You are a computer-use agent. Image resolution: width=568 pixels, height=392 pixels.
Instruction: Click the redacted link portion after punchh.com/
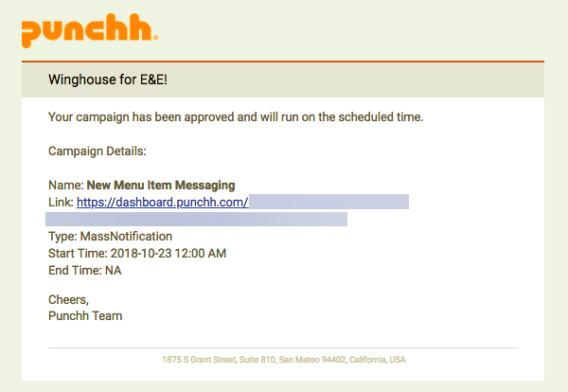(x=328, y=202)
